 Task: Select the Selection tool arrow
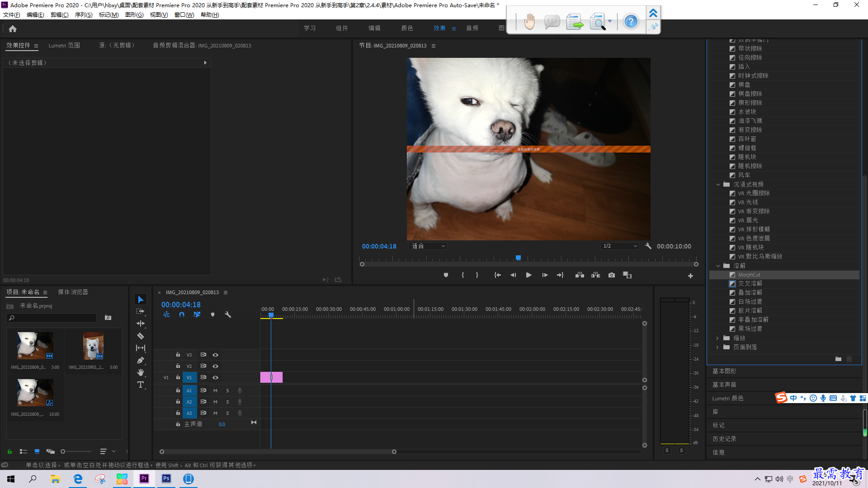click(141, 300)
